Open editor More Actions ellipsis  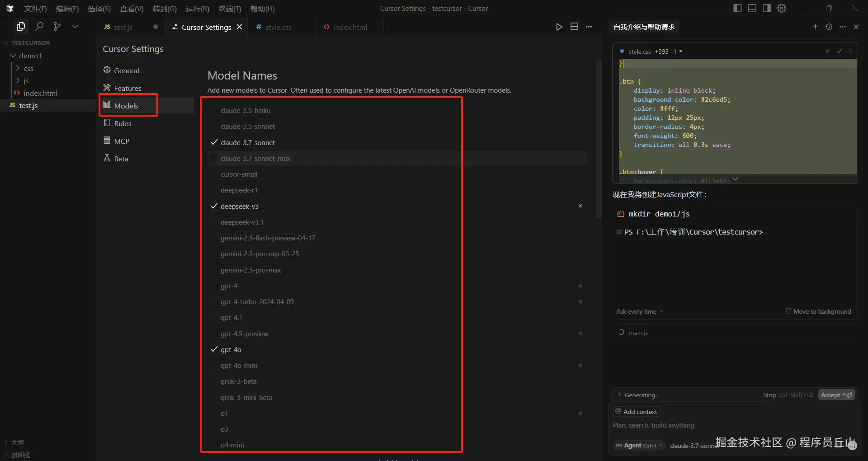click(589, 27)
